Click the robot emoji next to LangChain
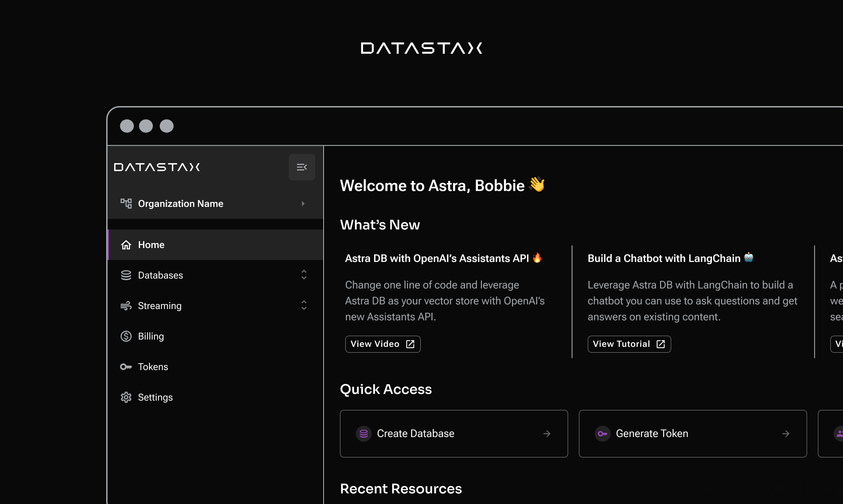The image size is (843, 504). (x=748, y=257)
